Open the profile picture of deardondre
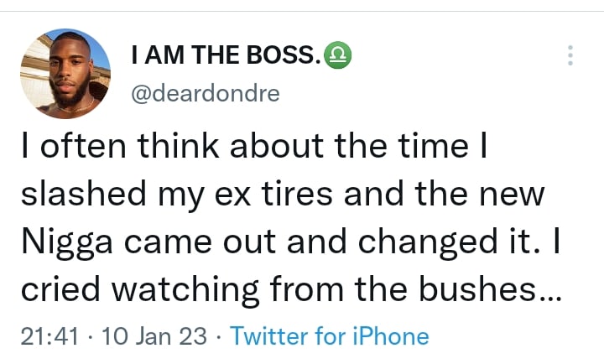The width and height of the screenshot is (604, 364). point(65,73)
